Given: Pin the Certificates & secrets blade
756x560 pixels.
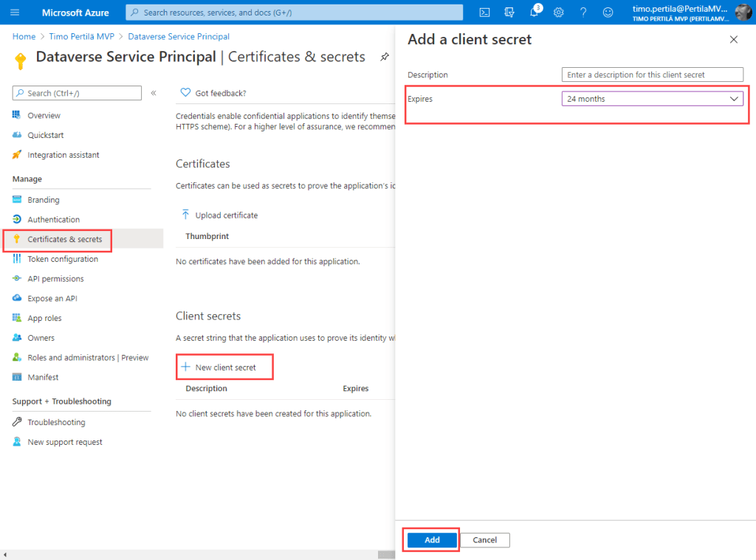Looking at the screenshot, I should [385, 57].
